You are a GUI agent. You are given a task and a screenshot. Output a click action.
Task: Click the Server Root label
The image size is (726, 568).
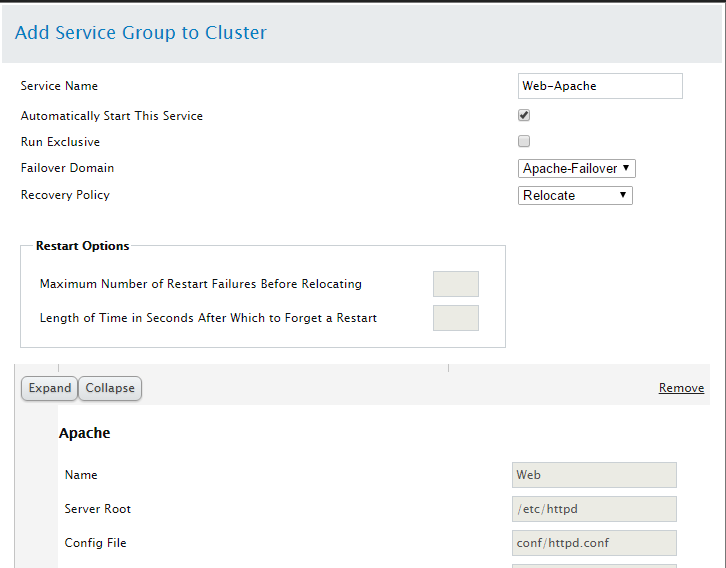point(98,509)
